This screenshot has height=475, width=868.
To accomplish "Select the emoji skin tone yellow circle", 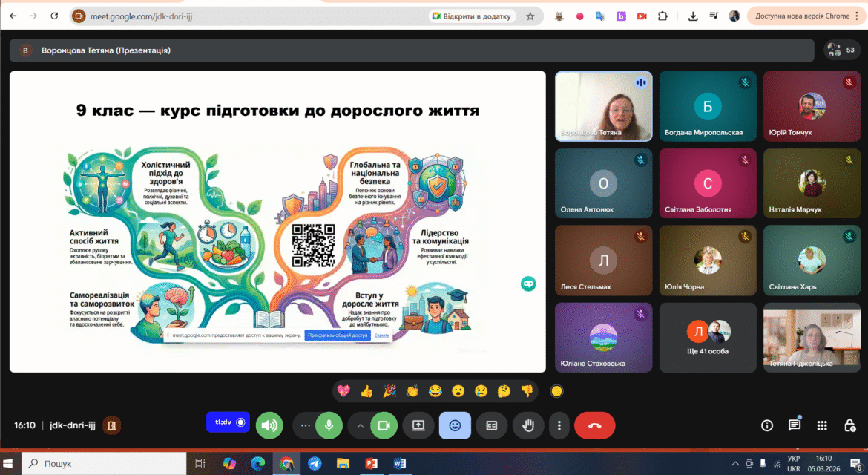I will tap(556, 391).
